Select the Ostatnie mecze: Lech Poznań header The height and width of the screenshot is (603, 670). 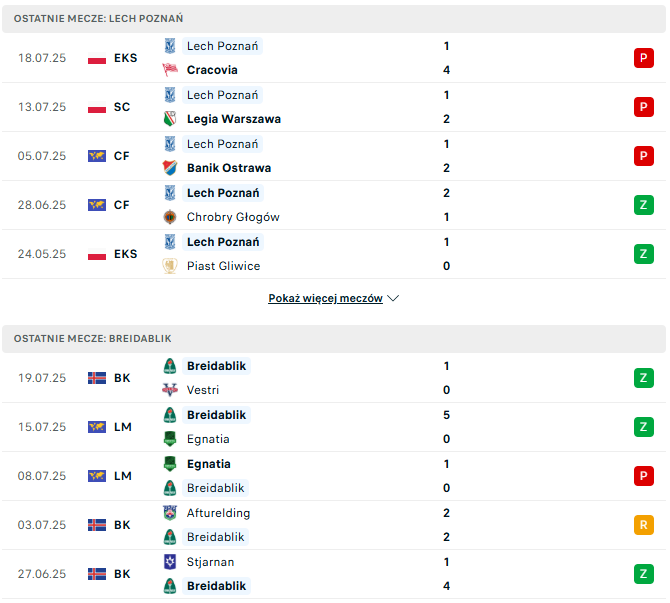[334, 19]
